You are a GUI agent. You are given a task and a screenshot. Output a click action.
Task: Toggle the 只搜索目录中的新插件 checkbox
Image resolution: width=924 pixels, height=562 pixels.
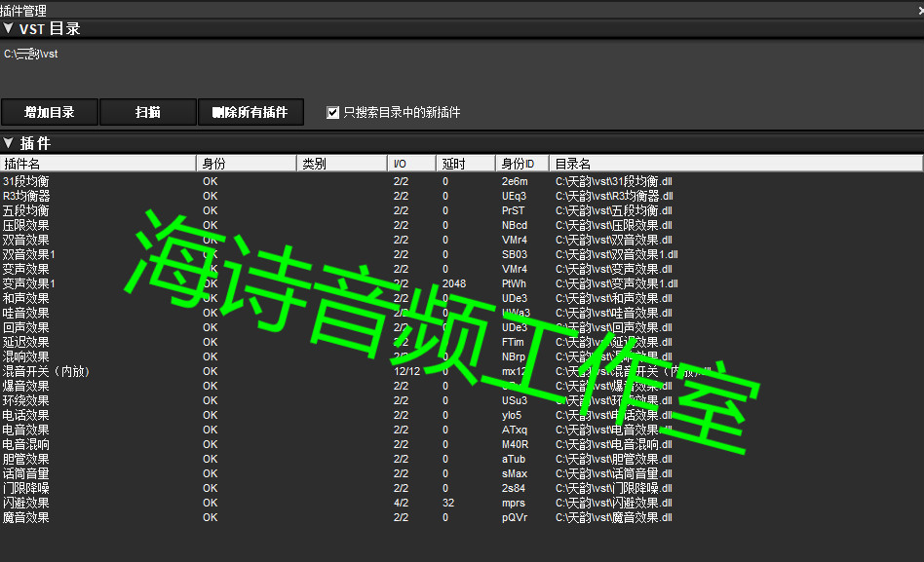333,113
